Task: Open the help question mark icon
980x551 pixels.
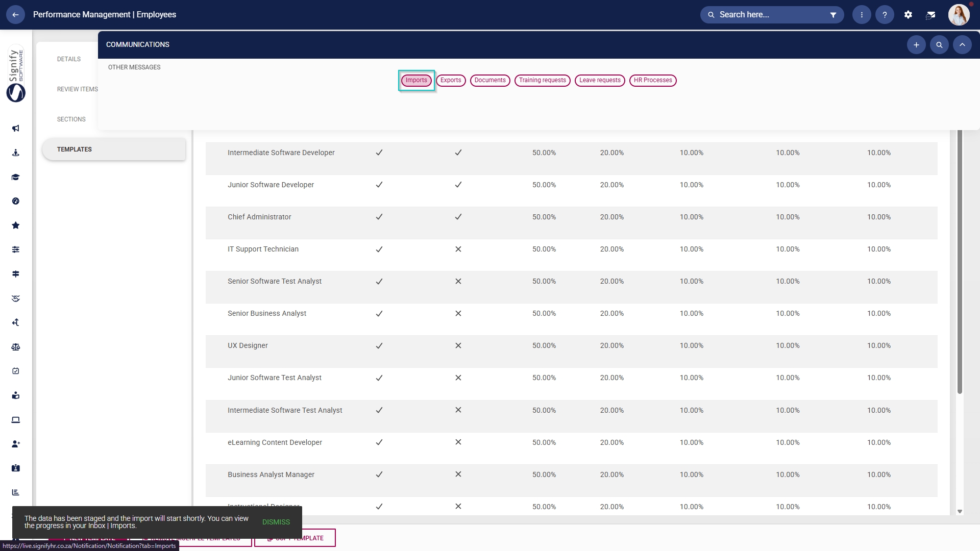Action: 885,15
